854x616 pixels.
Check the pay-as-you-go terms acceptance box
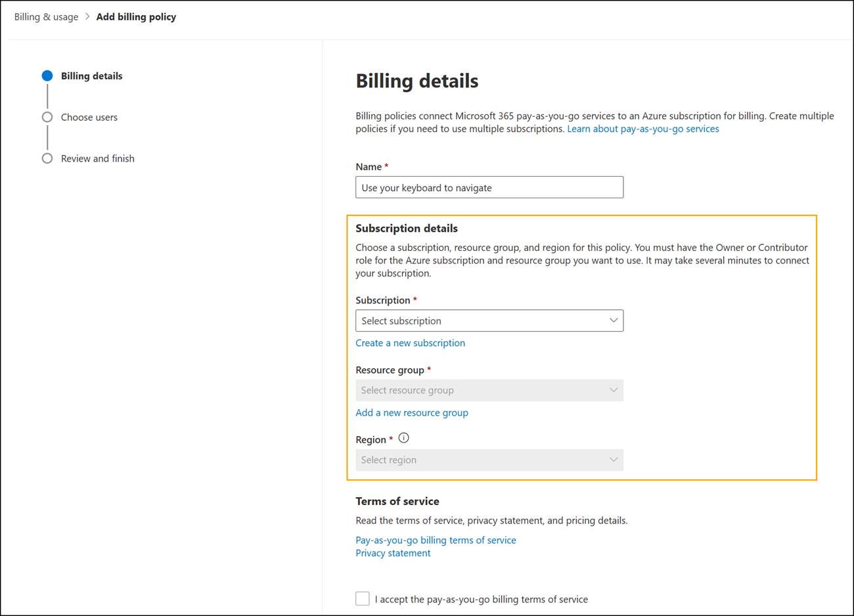tap(362, 598)
